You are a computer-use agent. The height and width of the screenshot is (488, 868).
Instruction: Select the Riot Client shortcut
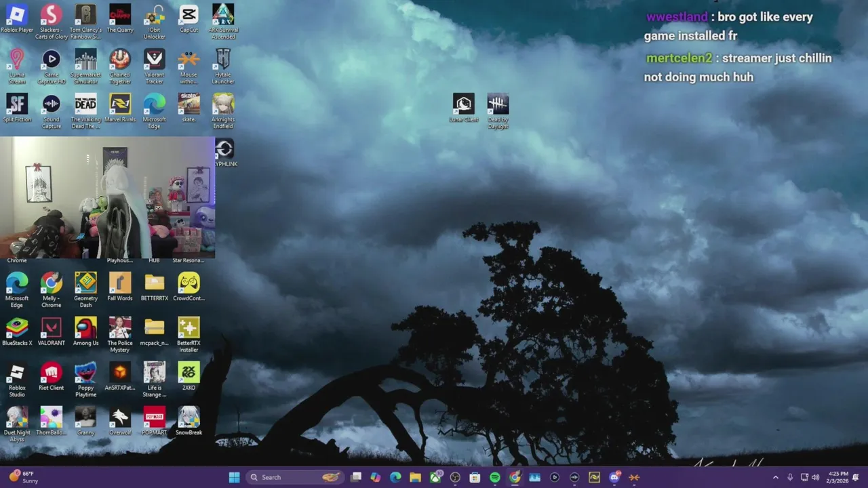click(x=52, y=377)
